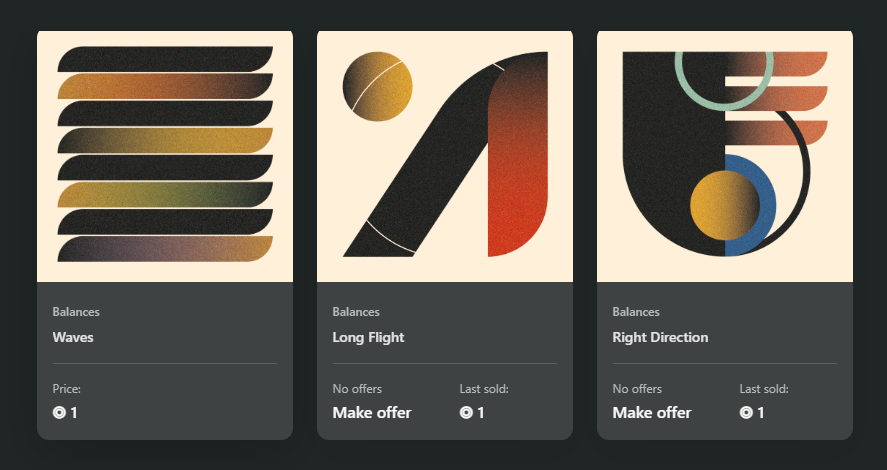
Task: Click the Long Flight card title
Action: 368,338
